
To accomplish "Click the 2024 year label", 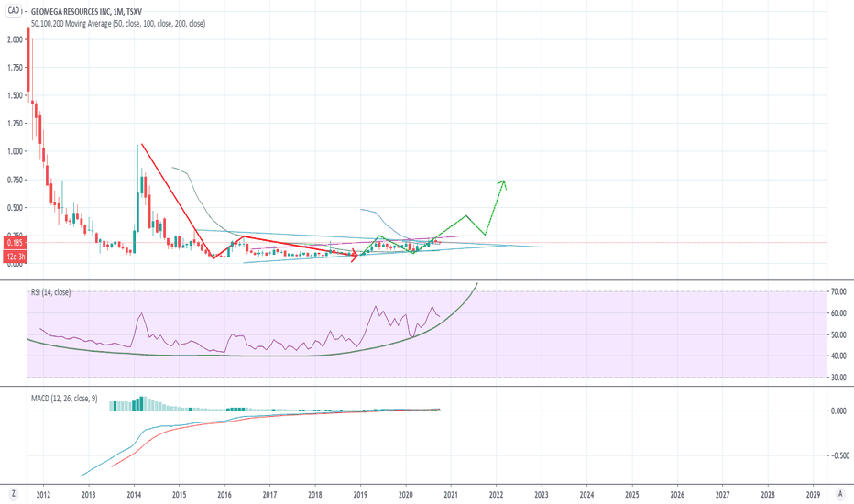I will click(x=586, y=495).
